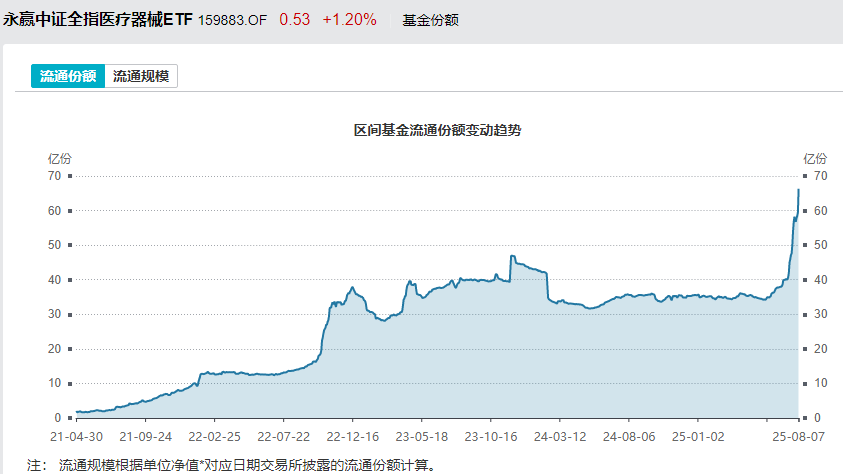The image size is (843, 474).
Task: Click the x-axis date 21-04-30
Action: click(x=76, y=437)
